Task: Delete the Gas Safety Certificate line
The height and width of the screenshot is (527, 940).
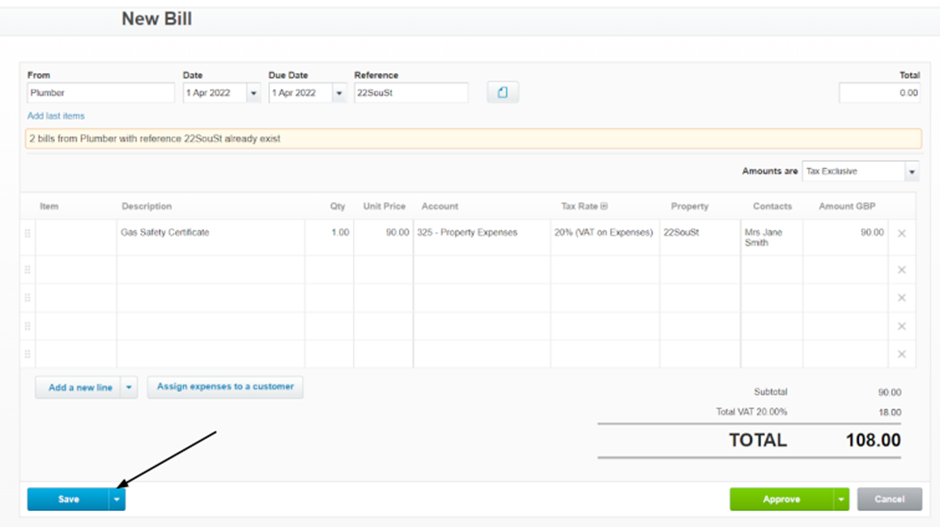Action: pyautogui.click(x=901, y=234)
